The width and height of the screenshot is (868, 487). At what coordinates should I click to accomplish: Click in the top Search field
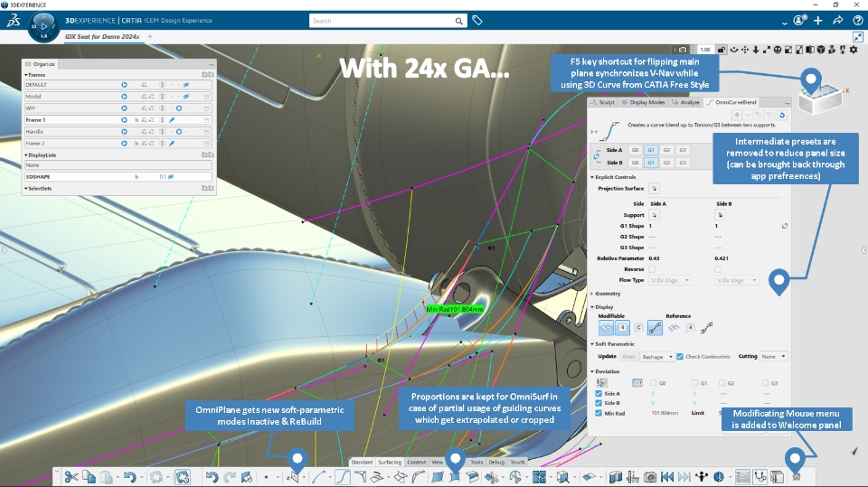tap(382, 21)
